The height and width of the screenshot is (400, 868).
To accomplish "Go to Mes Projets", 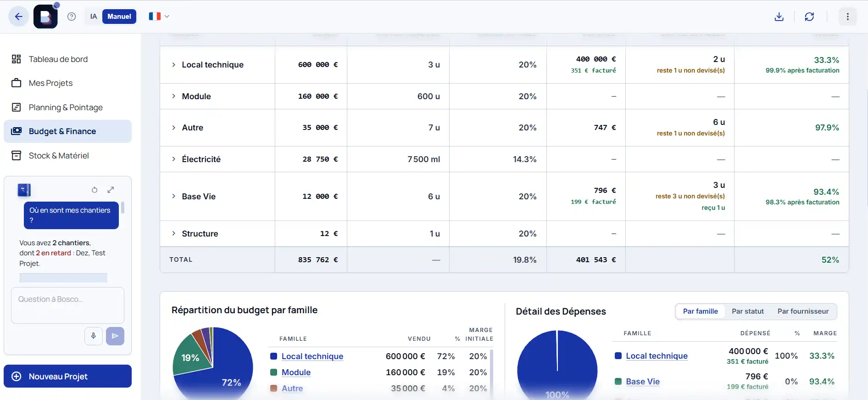I will point(67,83).
